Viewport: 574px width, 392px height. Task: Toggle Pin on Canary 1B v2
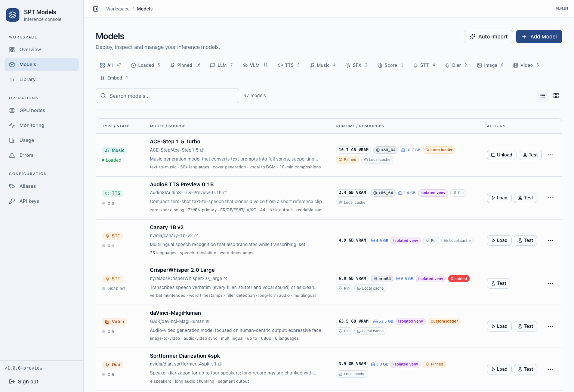point(431,240)
